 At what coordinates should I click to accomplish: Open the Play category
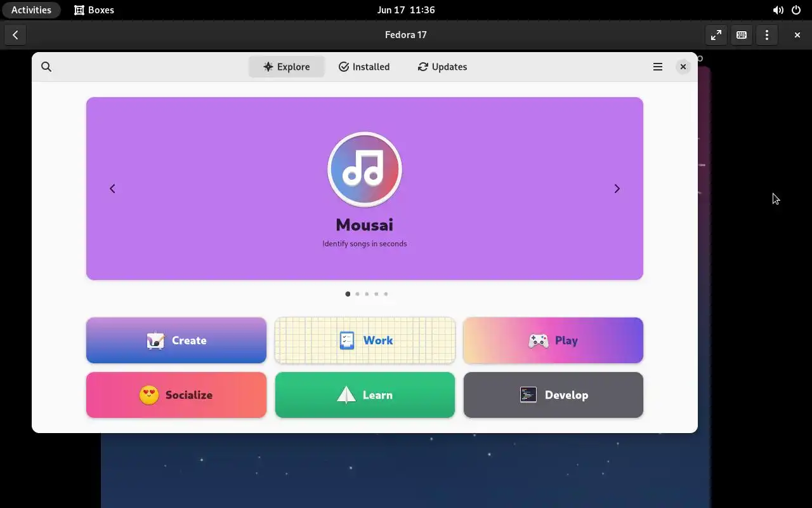tap(553, 340)
